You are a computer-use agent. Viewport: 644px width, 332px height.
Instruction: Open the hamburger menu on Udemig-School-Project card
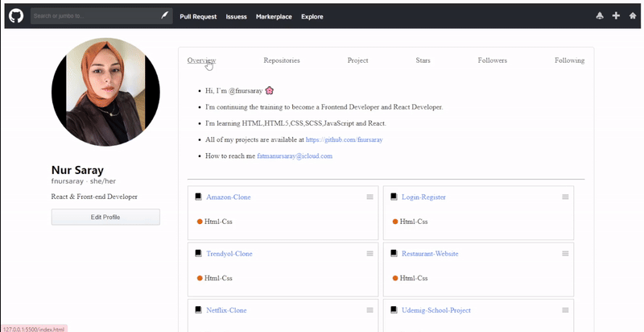coord(566,310)
